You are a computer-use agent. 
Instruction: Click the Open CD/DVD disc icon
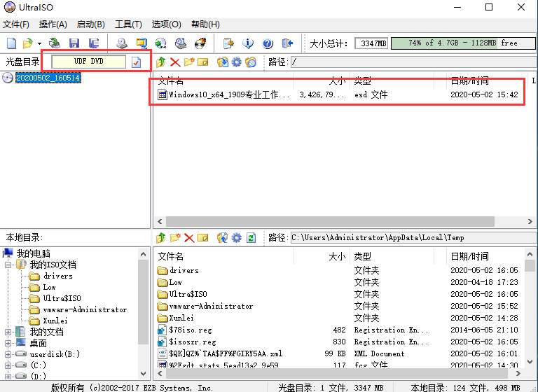tap(54, 43)
